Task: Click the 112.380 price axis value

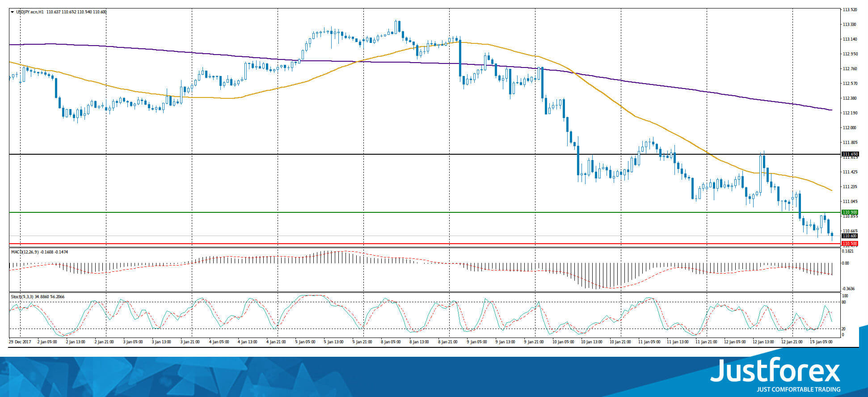Action: [x=850, y=98]
